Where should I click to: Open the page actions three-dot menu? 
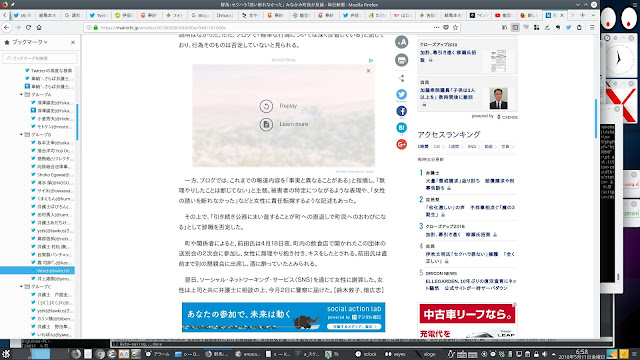pos(436,27)
